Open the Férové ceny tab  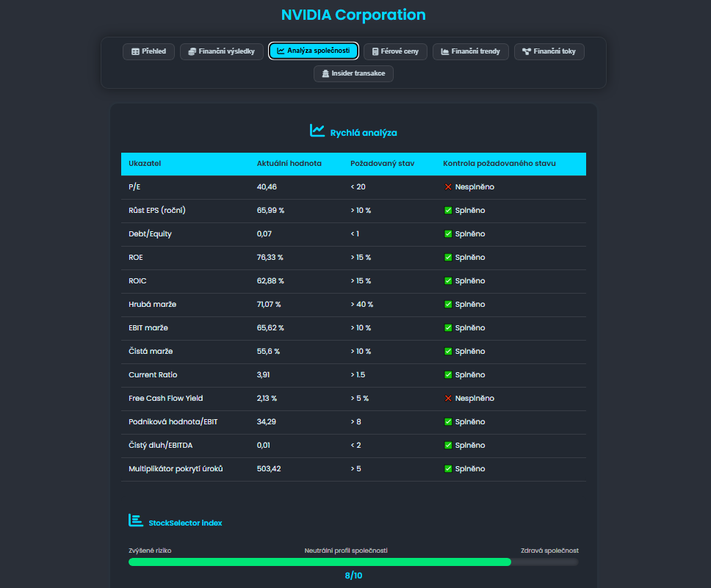(x=395, y=51)
